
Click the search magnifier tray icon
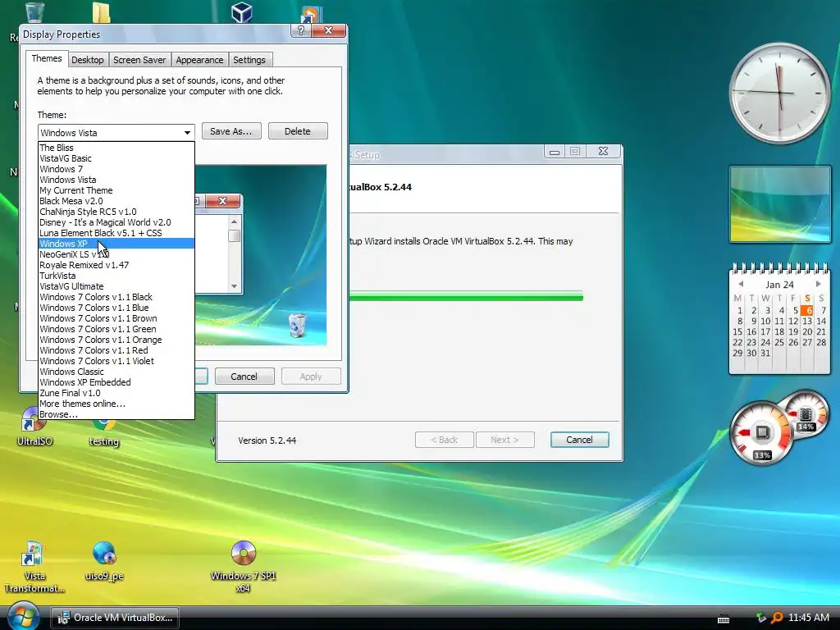[778, 618]
